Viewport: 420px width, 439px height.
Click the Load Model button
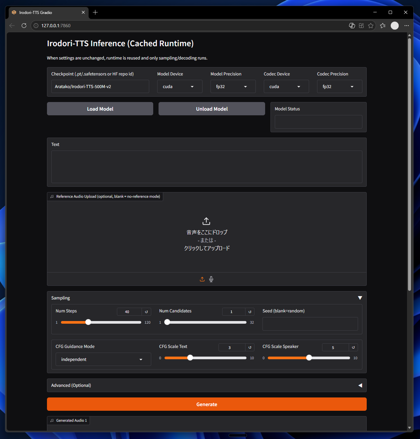tap(100, 109)
